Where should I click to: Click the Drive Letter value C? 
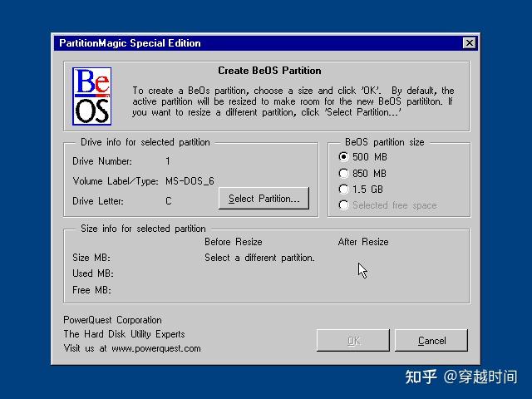point(169,201)
